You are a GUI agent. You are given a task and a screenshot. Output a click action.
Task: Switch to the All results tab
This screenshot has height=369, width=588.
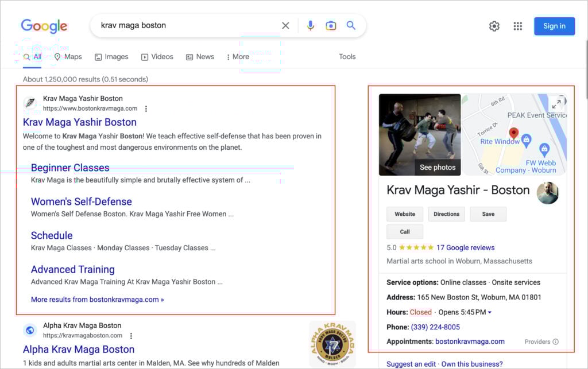click(x=32, y=57)
